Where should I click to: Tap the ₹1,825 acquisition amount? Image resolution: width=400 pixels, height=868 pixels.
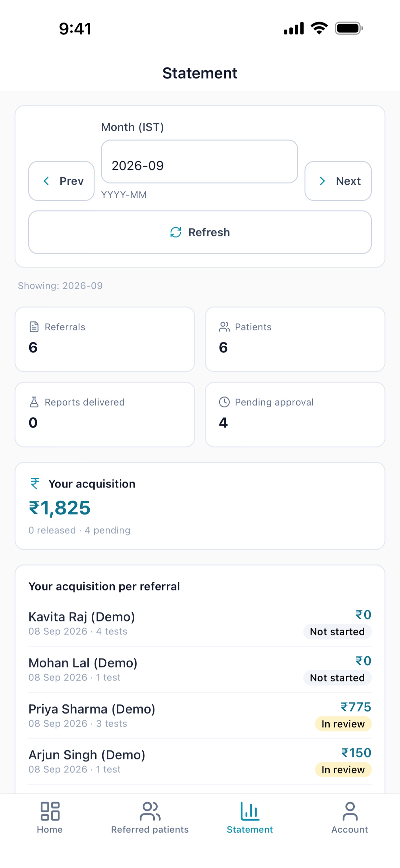pyautogui.click(x=60, y=508)
